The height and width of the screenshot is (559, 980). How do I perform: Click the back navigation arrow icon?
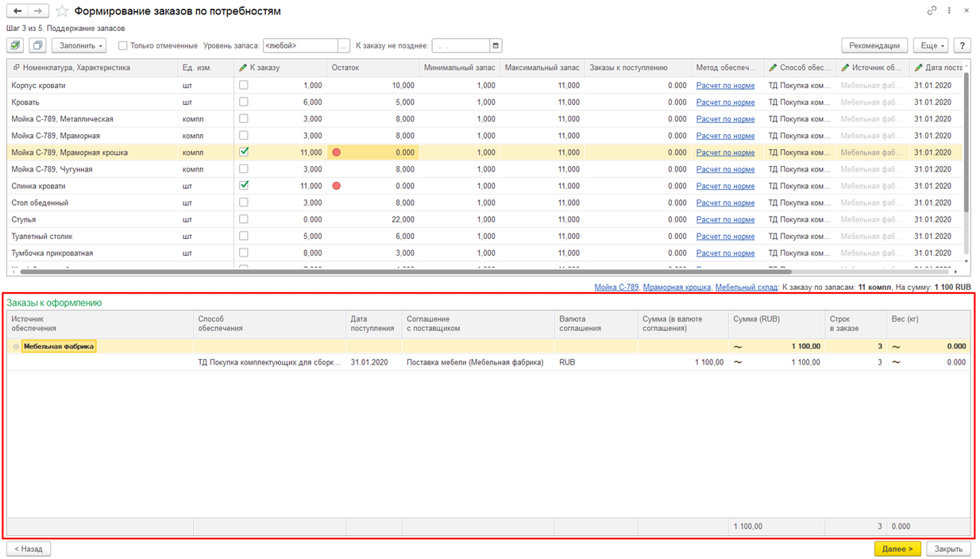(x=17, y=11)
